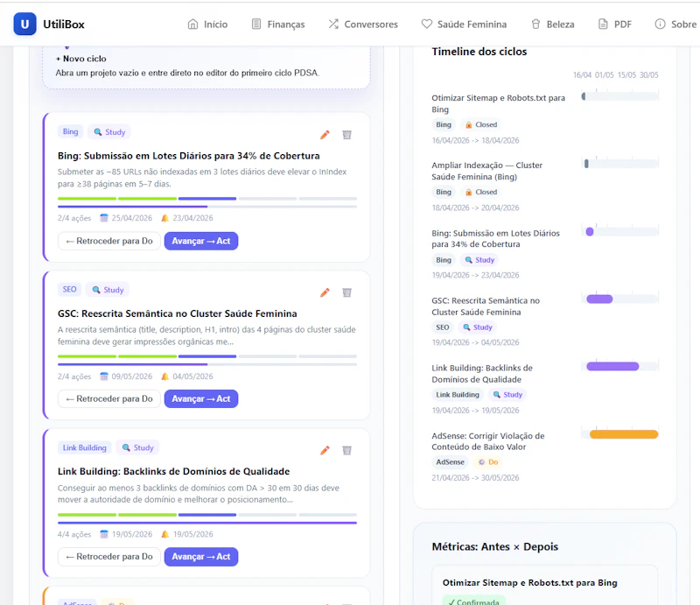
Task: Click the orange AdSense timeline bar
Action: tap(624, 434)
